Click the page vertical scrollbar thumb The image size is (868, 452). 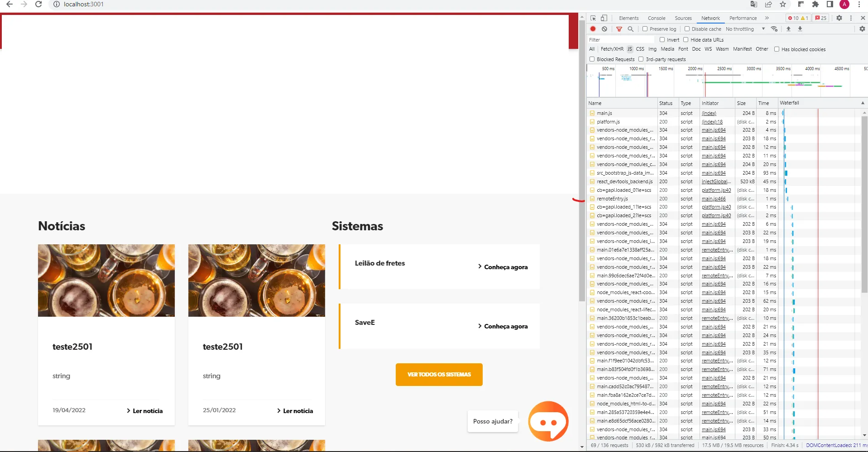pyautogui.click(x=582, y=160)
